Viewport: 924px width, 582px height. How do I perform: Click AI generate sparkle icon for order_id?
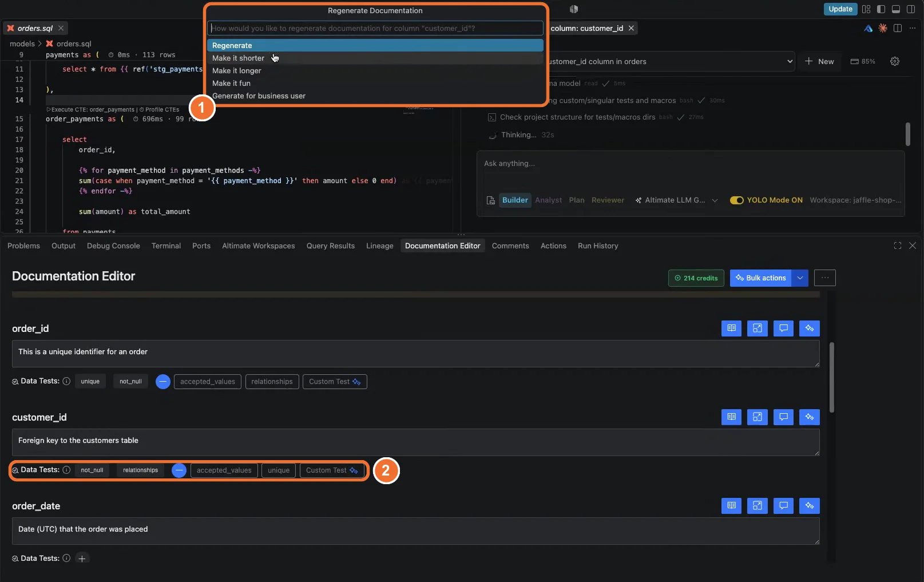click(810, 328)
